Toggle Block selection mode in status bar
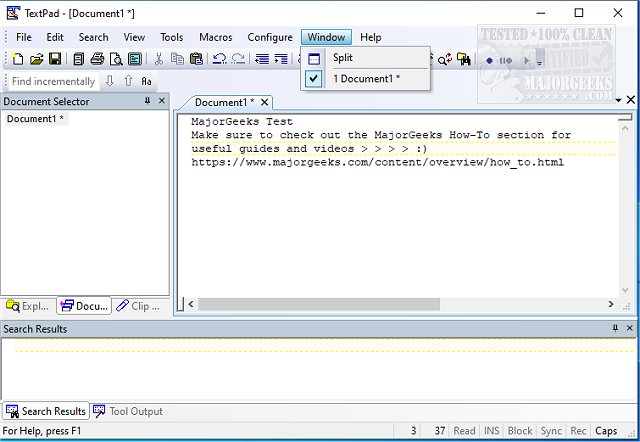 520,431
